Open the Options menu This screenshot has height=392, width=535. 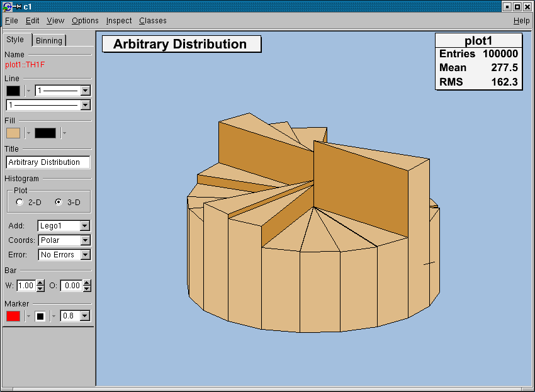pos(85,21)
